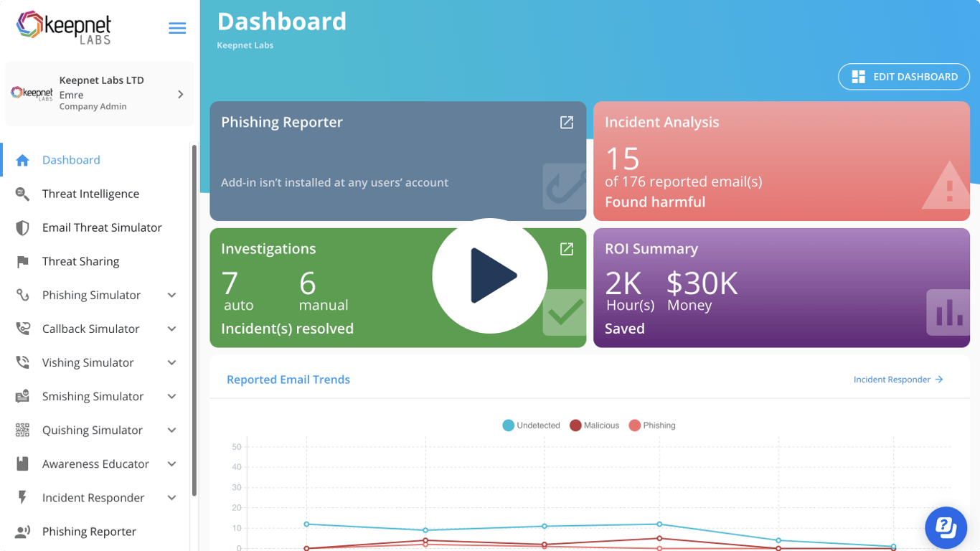Open the Phishing Reporter section

[x=89, y=531]
